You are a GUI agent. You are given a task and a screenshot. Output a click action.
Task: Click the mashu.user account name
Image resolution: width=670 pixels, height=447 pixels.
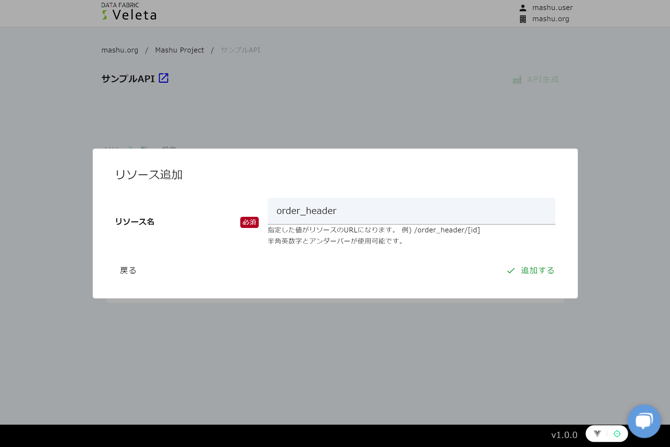click(552, 8)
